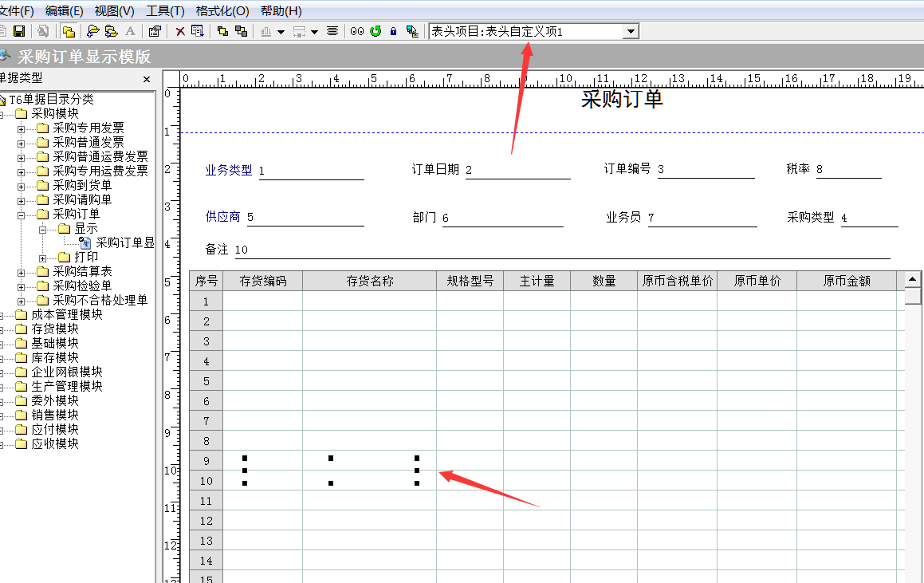Select 企业网银模块 in the tree
The width and height of the screenshot is (924, 583).
pyautogui.click(x=67, y=372)
